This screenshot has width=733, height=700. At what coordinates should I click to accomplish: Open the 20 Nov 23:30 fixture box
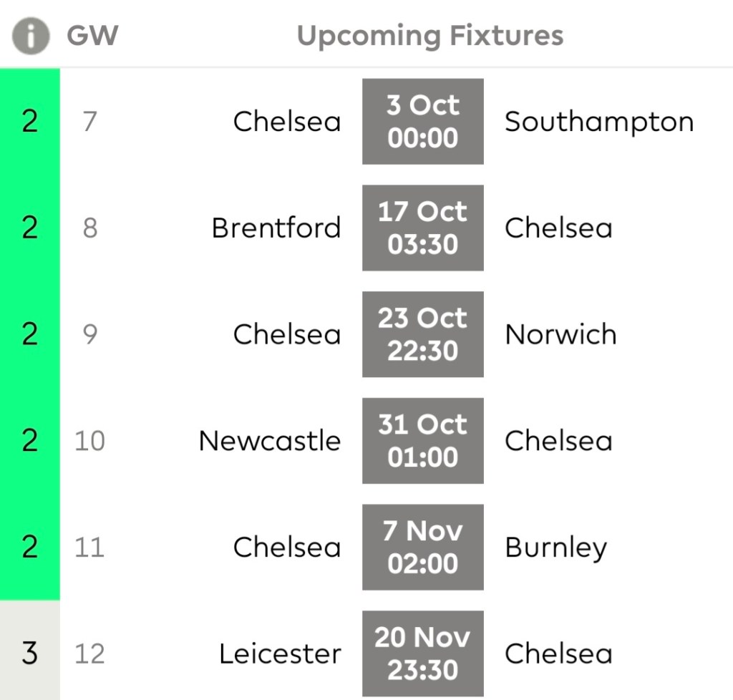tap(422, 653)
